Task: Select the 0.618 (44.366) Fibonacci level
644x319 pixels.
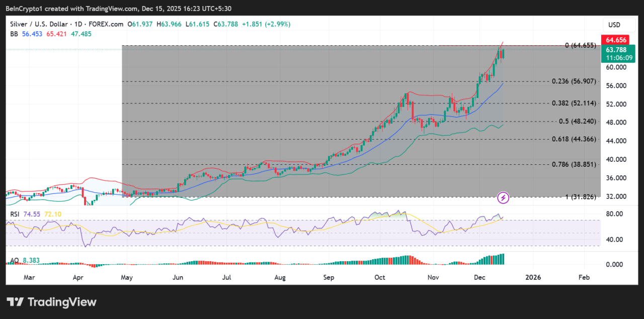Action: tap(574, 139)
